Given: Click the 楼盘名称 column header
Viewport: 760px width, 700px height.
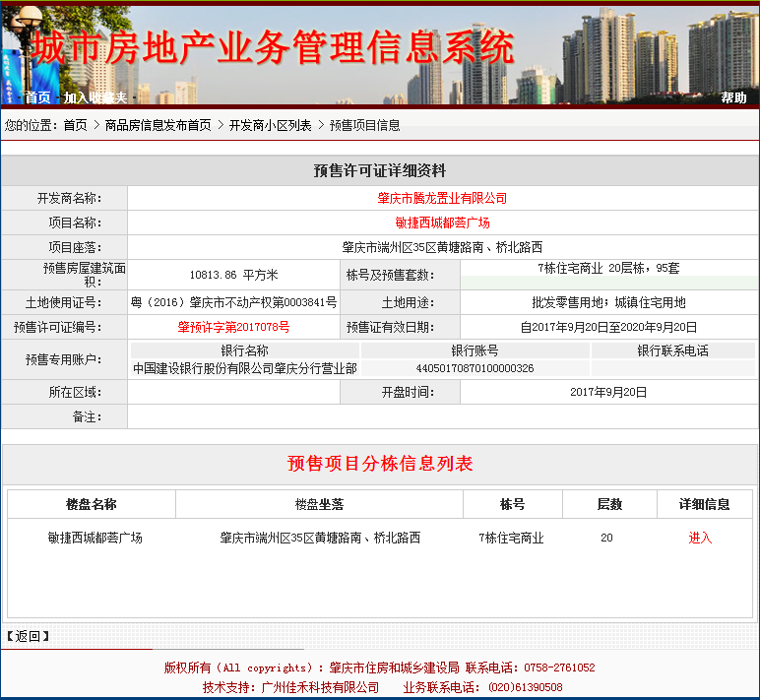Looking at the screenshot, I should [x=92, y=504].
